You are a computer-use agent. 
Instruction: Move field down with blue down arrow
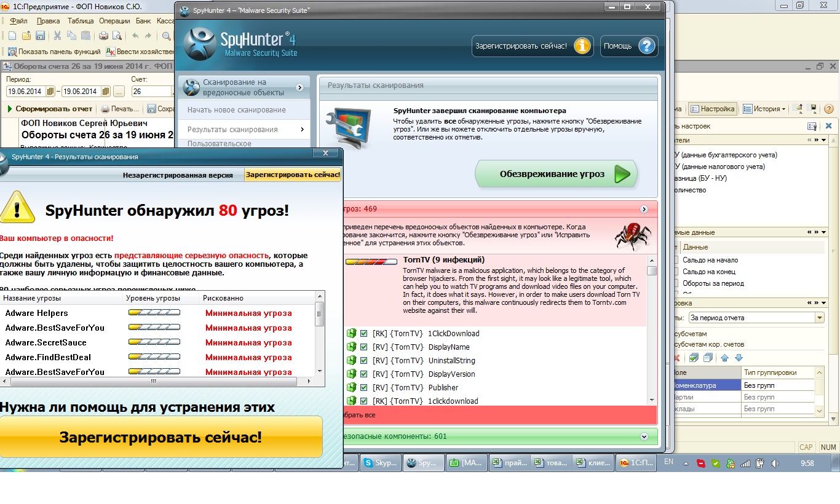[x=739, y=358]
